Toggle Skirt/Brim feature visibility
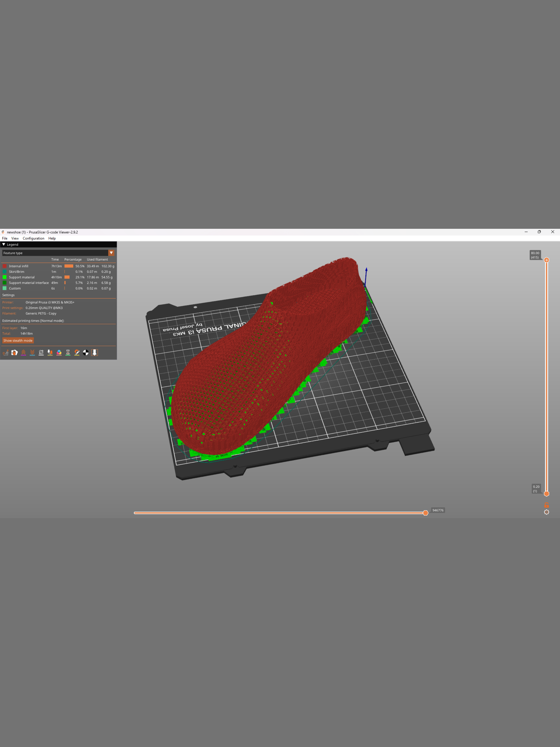Screen dimensions: 560x747 click(16, 272)
